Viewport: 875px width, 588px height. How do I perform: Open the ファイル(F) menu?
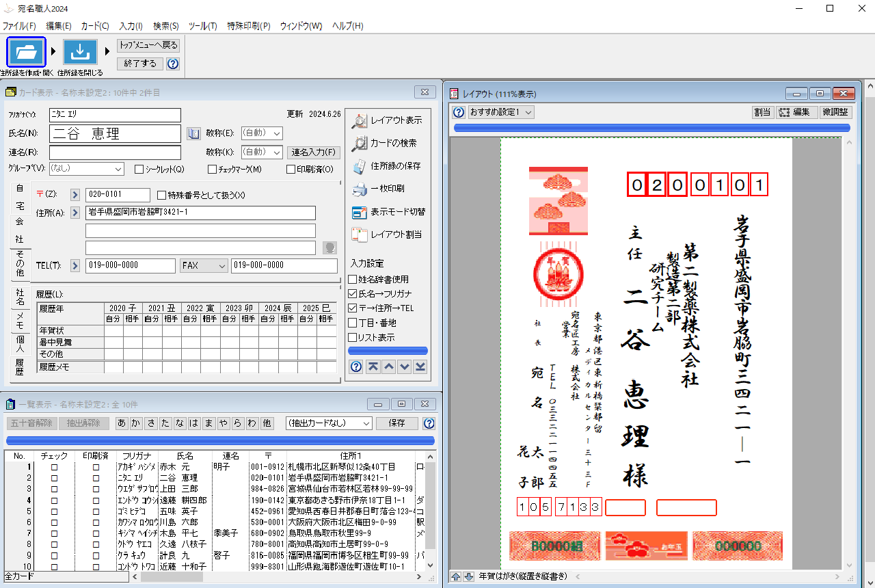tap(19, 26)
